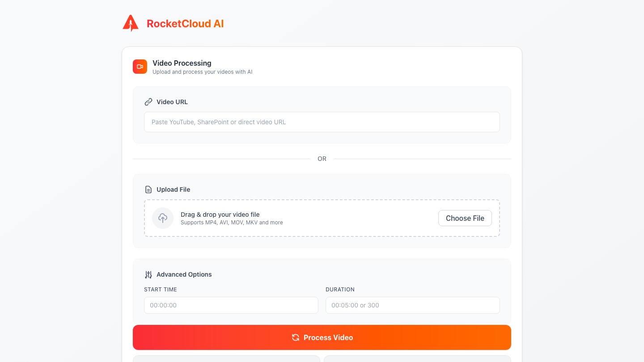Expand the Advanced Options section header
This screenshot has height=362, width=644.
pos(184,274)
